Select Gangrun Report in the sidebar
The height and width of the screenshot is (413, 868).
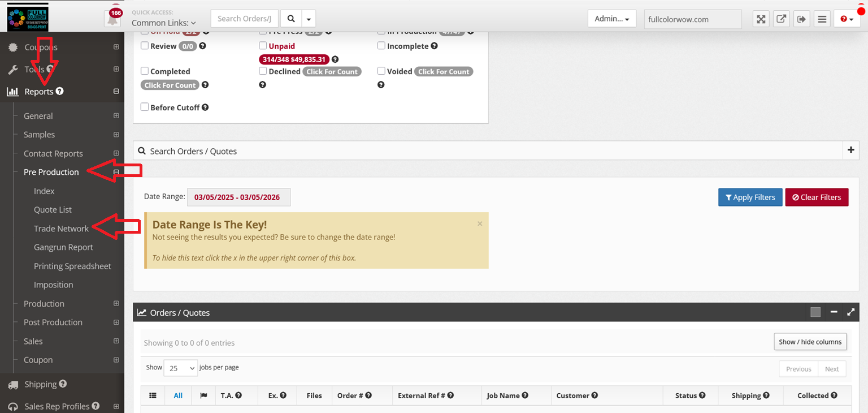click(x=63, y=247)
